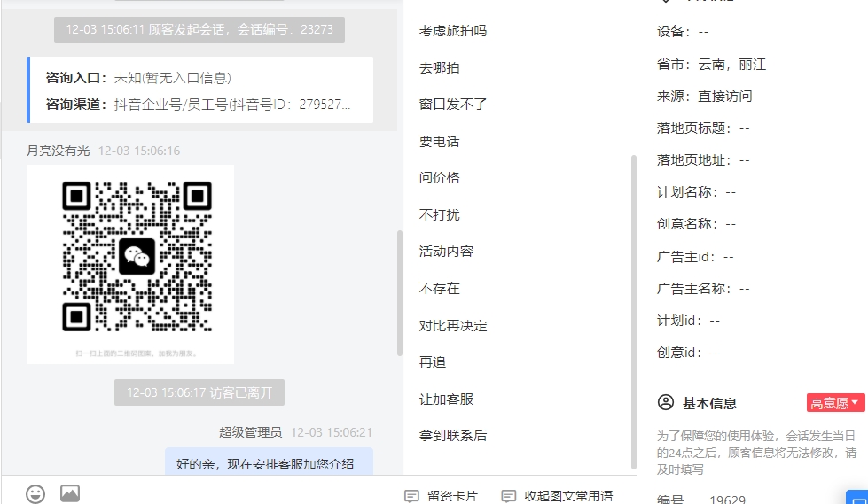Viewport: 868px width, 504px height.
Task: Click the visitor name 月亮没有光
Action: (x=59, y=151)
